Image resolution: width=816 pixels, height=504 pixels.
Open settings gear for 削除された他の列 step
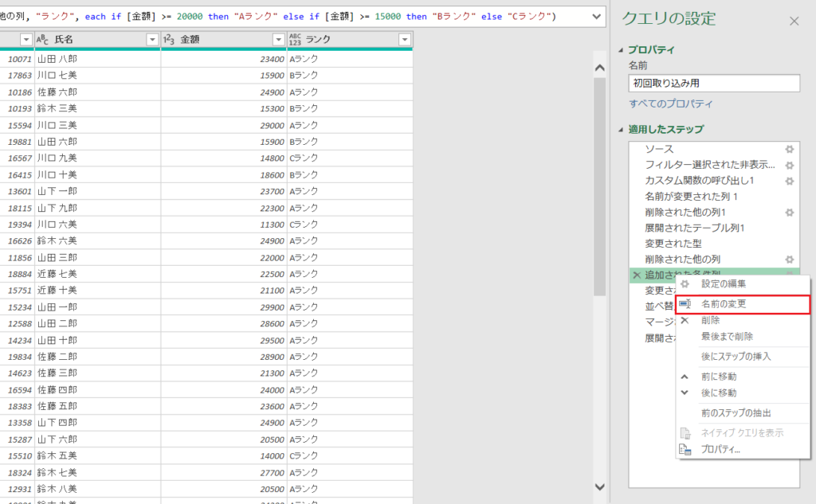click(789, 259)
